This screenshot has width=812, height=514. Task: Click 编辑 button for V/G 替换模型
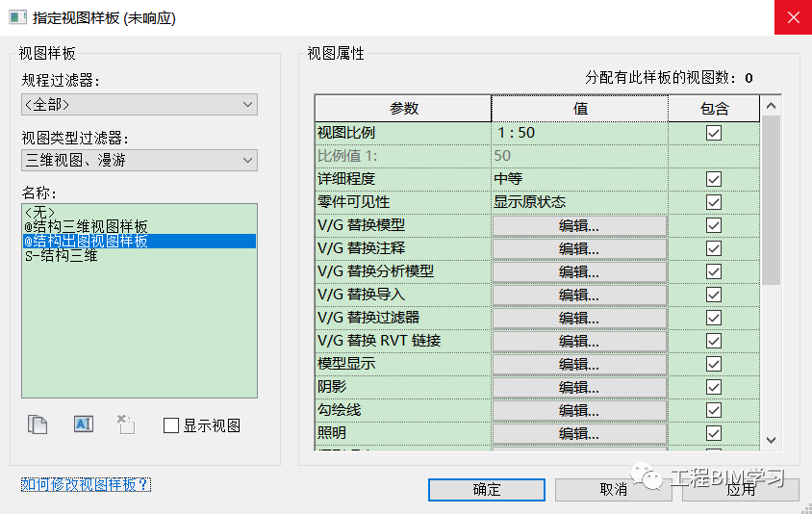579,226
